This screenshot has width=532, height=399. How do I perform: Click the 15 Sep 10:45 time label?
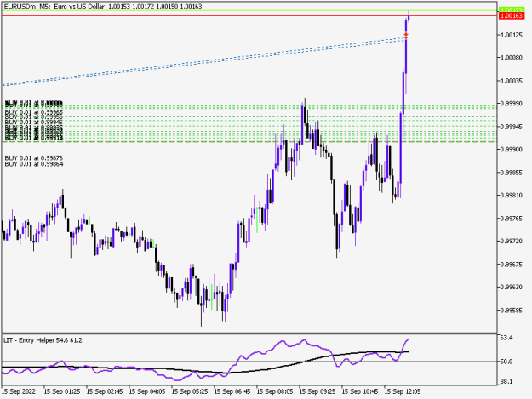360,391
